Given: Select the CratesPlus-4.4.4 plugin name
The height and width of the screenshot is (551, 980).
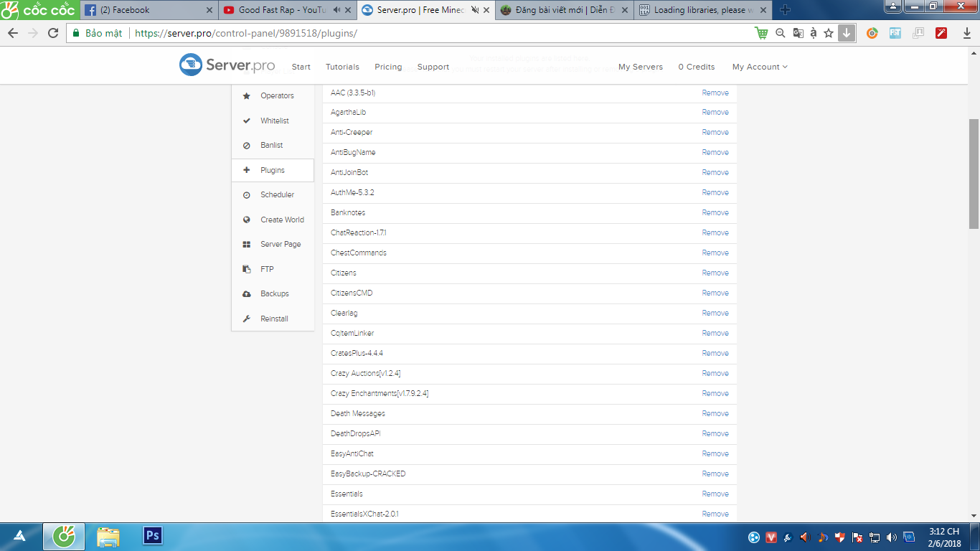Looking at the screenshot, I should point(357,354).
